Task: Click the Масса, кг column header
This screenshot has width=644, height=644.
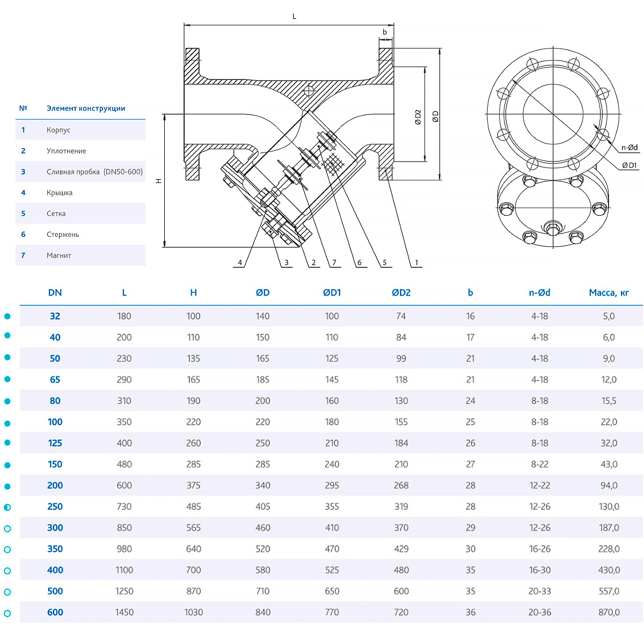Action: (609, 292)
